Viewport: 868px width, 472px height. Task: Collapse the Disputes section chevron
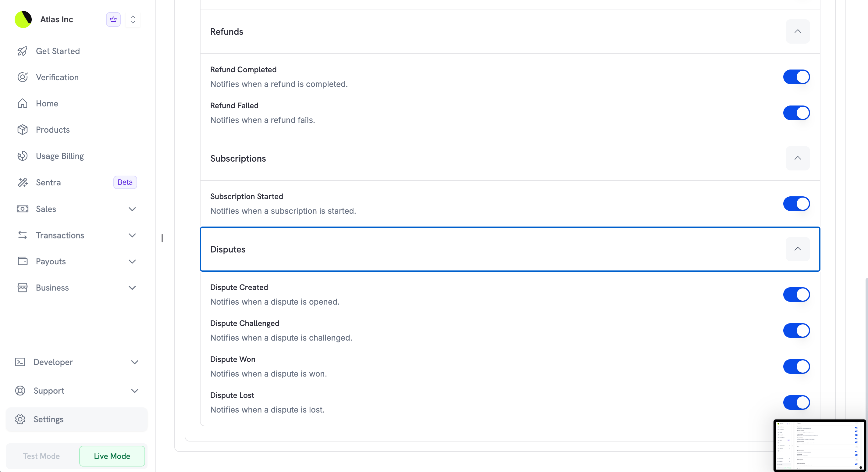point(798,249)
